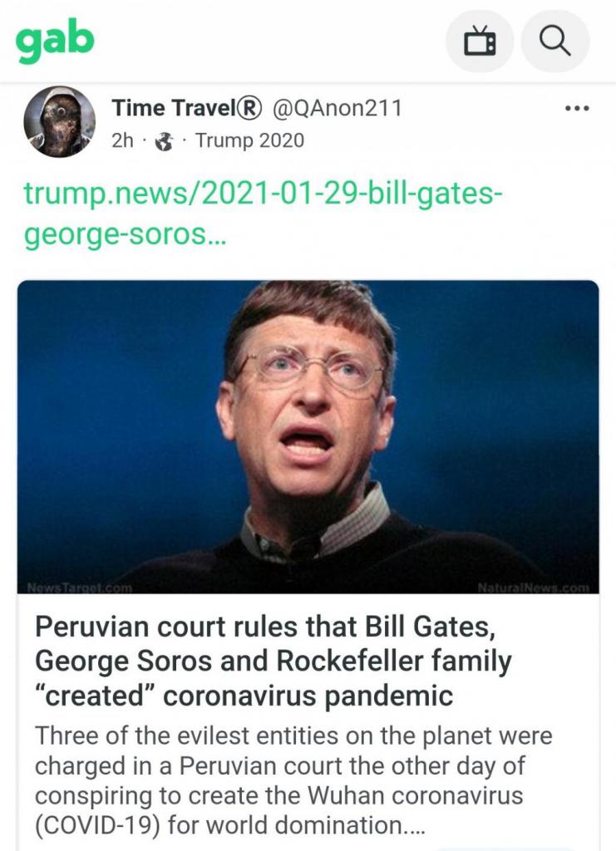Open the 2h post timestamp
Viewport: 616px width, 851px height.
point(122,140)
